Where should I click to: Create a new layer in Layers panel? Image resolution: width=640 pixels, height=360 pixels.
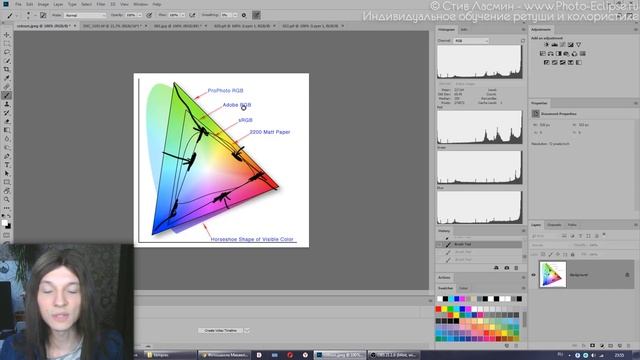620,345
